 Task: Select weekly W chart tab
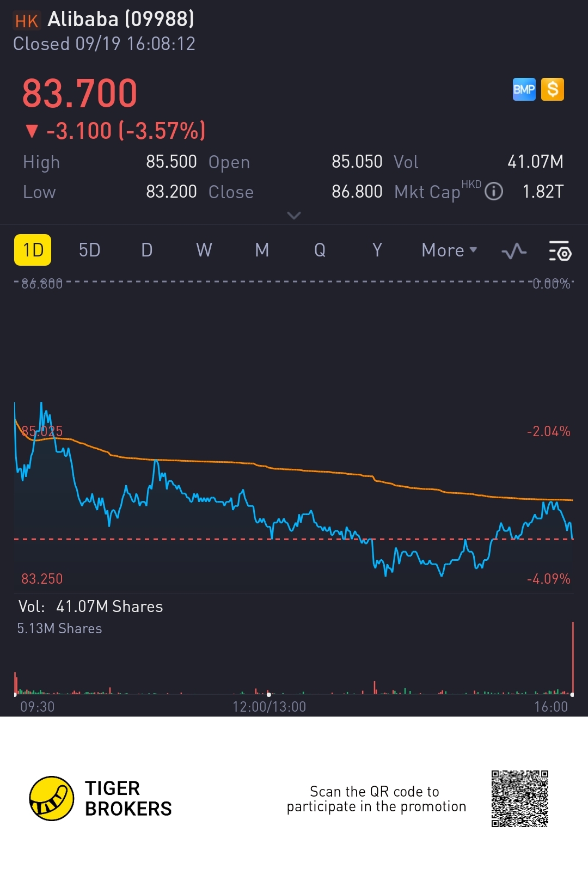pos(204,250)
